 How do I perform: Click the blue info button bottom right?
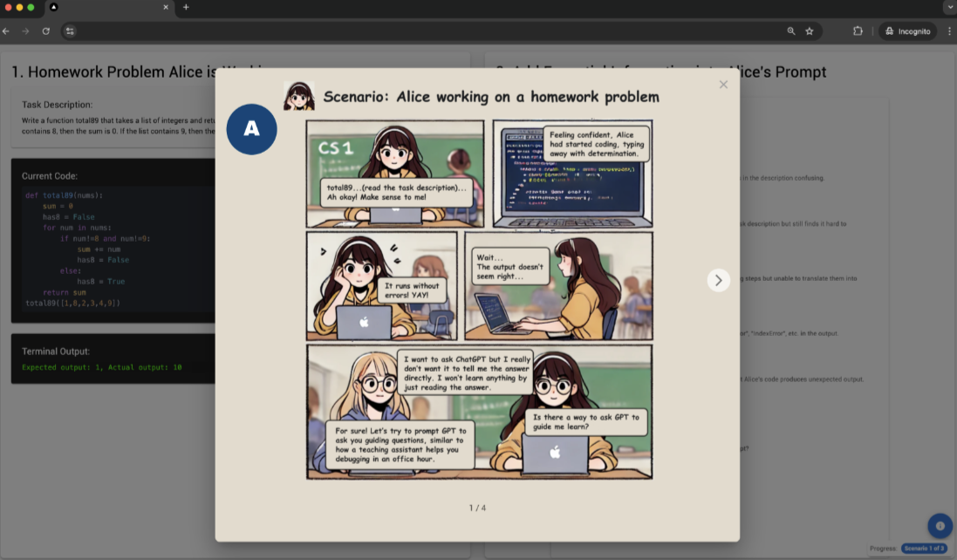tap(940, 526)
